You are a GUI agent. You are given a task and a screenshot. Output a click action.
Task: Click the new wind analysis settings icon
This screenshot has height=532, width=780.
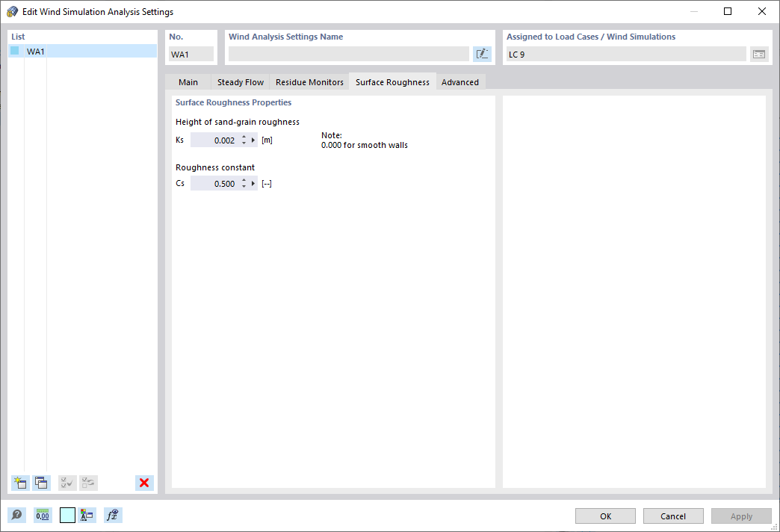[20, 483]
